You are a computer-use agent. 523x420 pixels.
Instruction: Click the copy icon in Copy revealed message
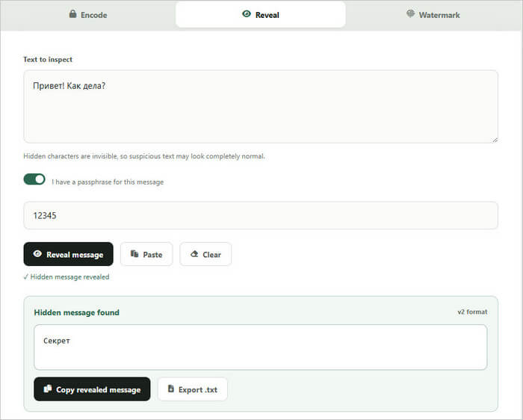[x=48, y=389]
